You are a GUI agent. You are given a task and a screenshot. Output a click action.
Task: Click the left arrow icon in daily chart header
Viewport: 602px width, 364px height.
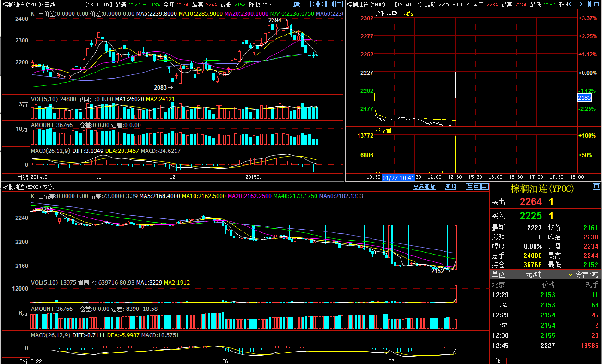coord(314,5)
